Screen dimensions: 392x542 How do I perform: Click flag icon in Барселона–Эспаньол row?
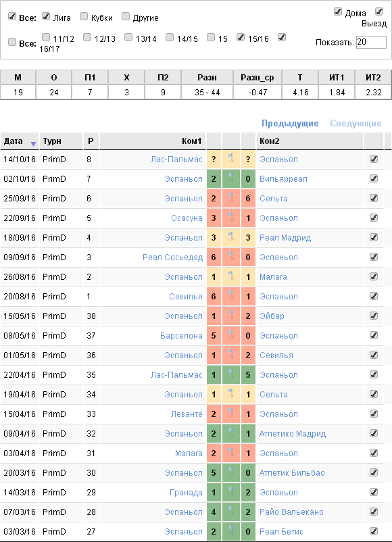click(x=231, y=335)
